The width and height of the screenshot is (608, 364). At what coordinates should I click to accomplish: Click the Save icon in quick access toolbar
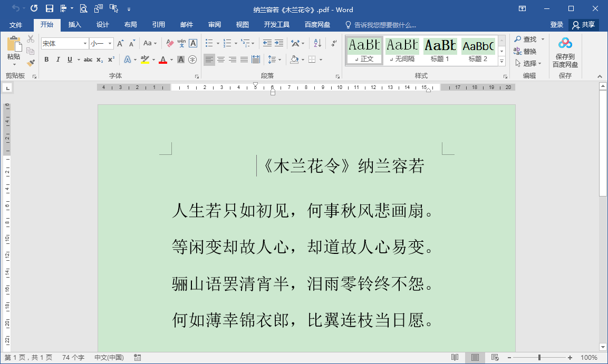click(x=49, y=8)
